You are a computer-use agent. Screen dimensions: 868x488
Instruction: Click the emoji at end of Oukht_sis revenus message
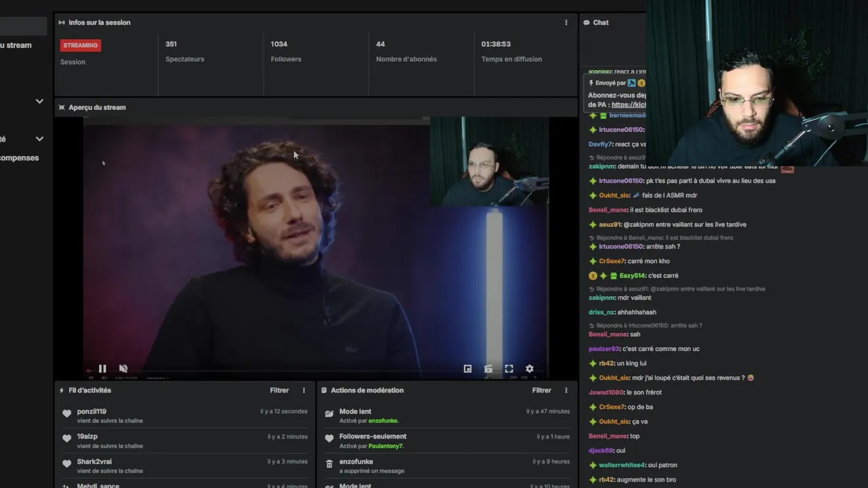[x=751, y=378]
